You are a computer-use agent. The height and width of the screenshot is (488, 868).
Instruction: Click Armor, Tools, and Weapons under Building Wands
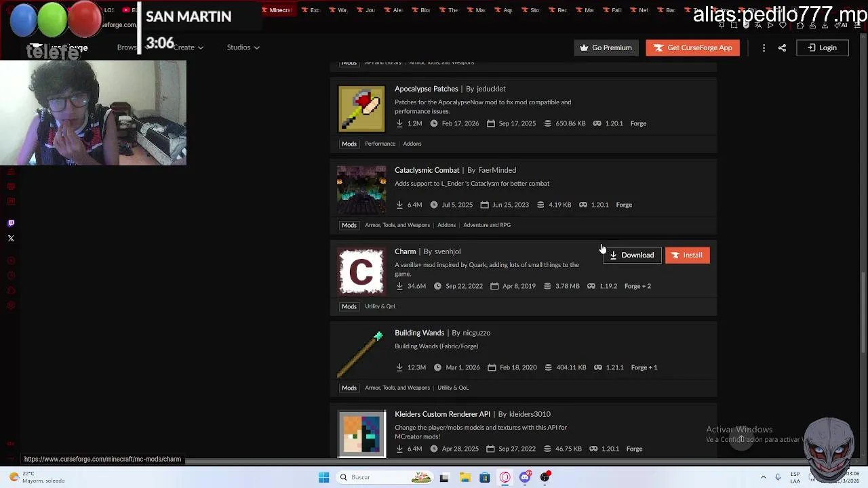pyautogui.click(x=397, y=388)
